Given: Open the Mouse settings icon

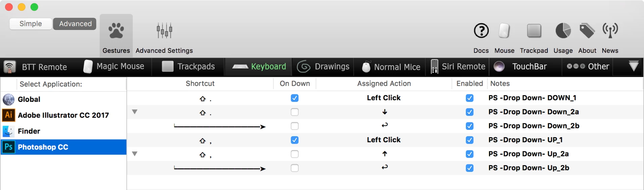Looking at the screenshot, I should tap(504, 31).
